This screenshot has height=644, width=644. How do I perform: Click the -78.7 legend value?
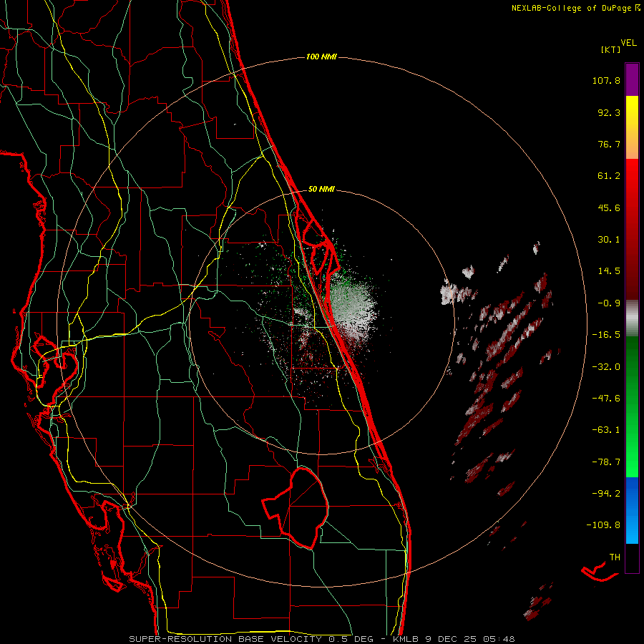pos(606,462)
